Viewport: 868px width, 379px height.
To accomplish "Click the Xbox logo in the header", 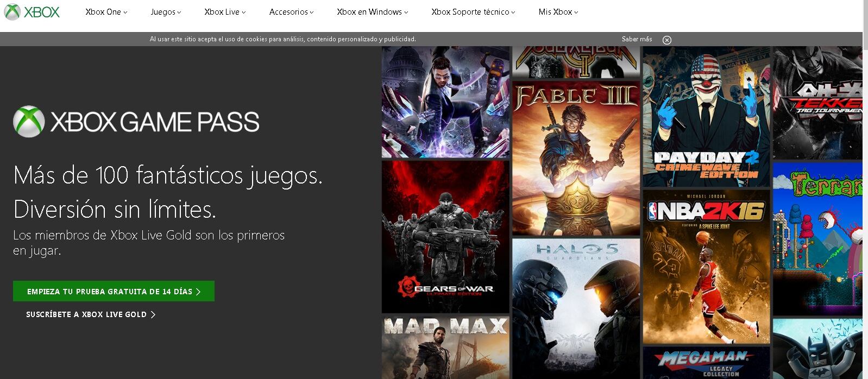I will [x=32, y=12].
